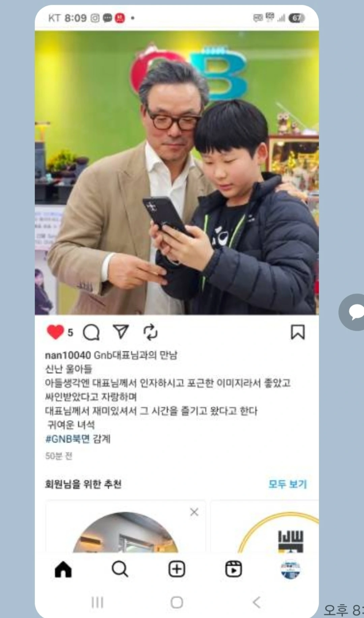Repost using the looping arrows icon
364x618 pixels.
(x=150, y=332)
